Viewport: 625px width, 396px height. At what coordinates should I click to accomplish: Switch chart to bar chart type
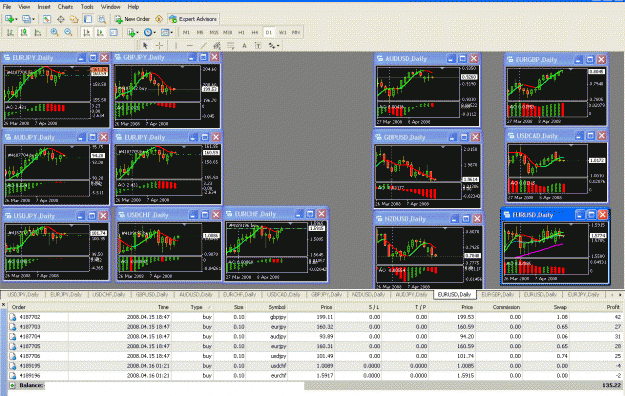[11, 33]
